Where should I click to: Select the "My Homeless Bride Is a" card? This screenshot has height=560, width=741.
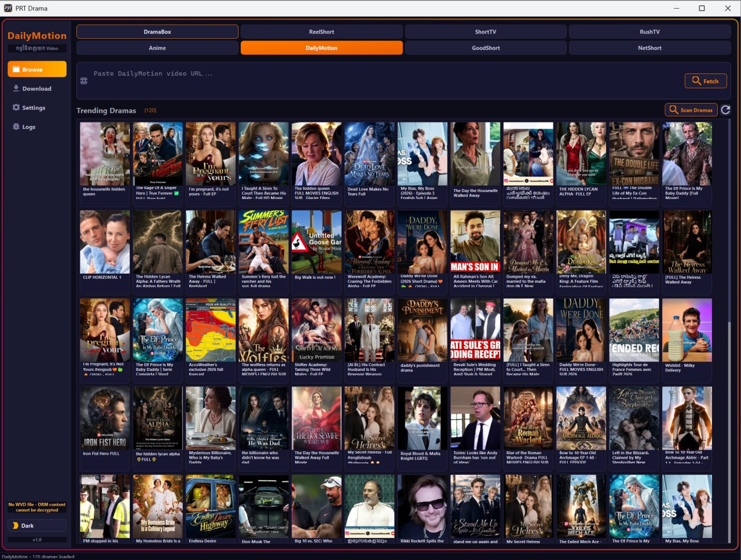[158, 510]
